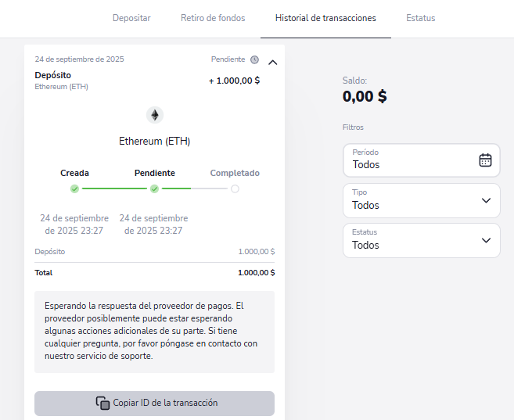Screen dimensions: 514x420
Task: Click the Depósito transaction title
Action: 52,75
